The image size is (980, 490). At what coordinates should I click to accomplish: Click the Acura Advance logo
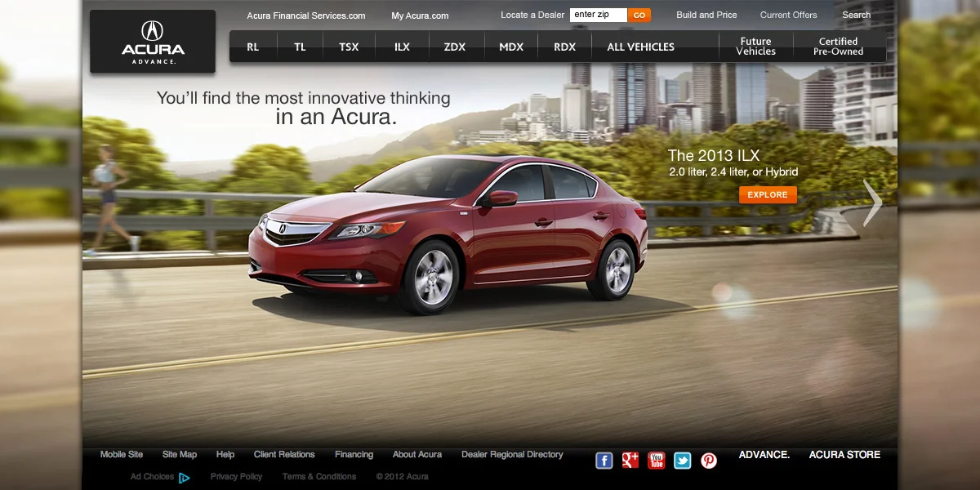pyautogui.click(x=153, y=42)
